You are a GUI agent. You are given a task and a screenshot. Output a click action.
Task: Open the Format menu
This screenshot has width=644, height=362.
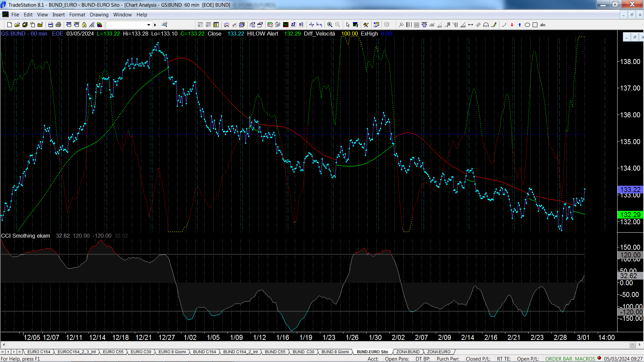click(77, 14)
